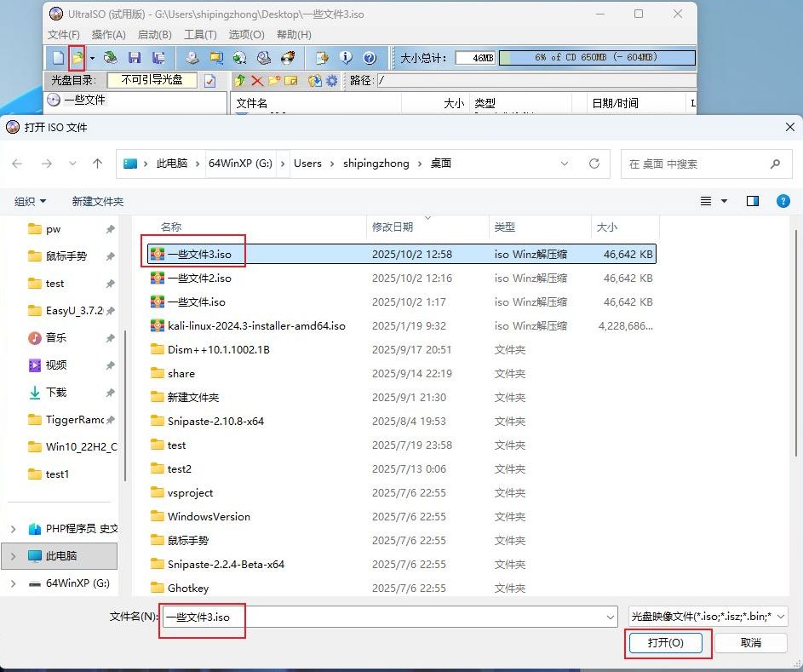This screenshot has height=672, width=803.
Task: Open the 启动(B) menu
Action: (154, 35)
